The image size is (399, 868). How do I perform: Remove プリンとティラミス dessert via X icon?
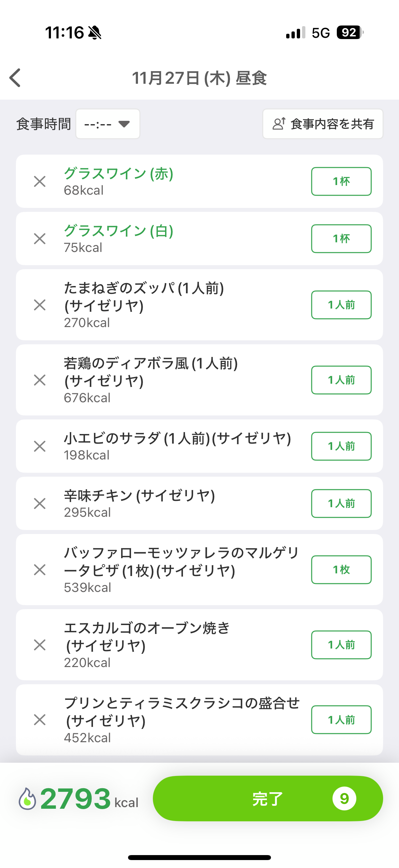coord(40,720)
